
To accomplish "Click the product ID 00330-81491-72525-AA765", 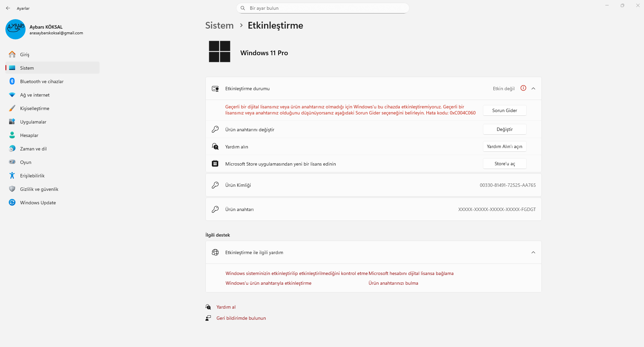I will tap(508, 185).
